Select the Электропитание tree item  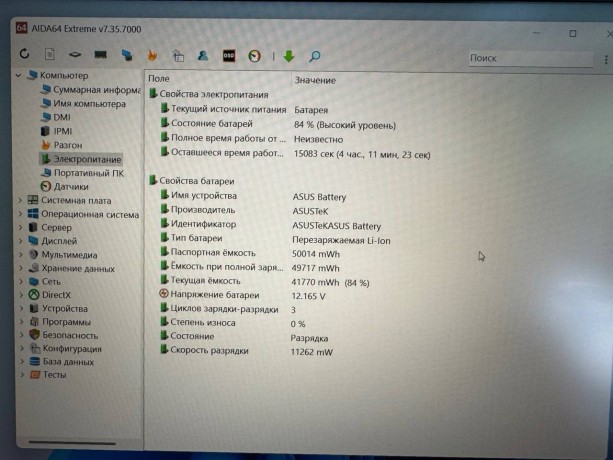[x=81, y=159]
